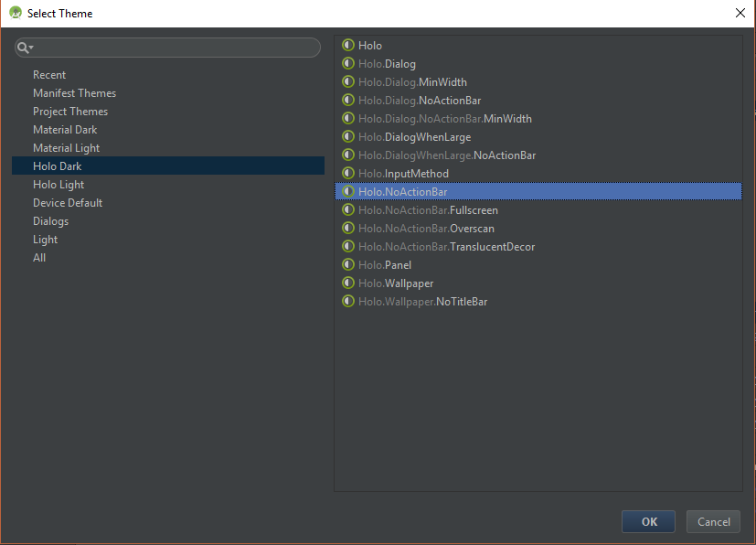Click the icon beside Holo.DialogWhenLarge
This screenshot has height=545, width=756.
[x=348, y=136]
